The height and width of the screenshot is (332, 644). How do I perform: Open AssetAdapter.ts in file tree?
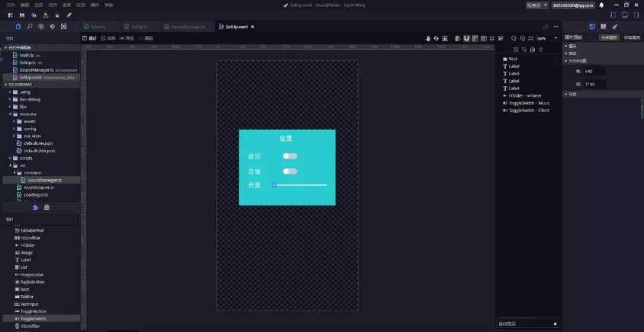click(39, 187)
